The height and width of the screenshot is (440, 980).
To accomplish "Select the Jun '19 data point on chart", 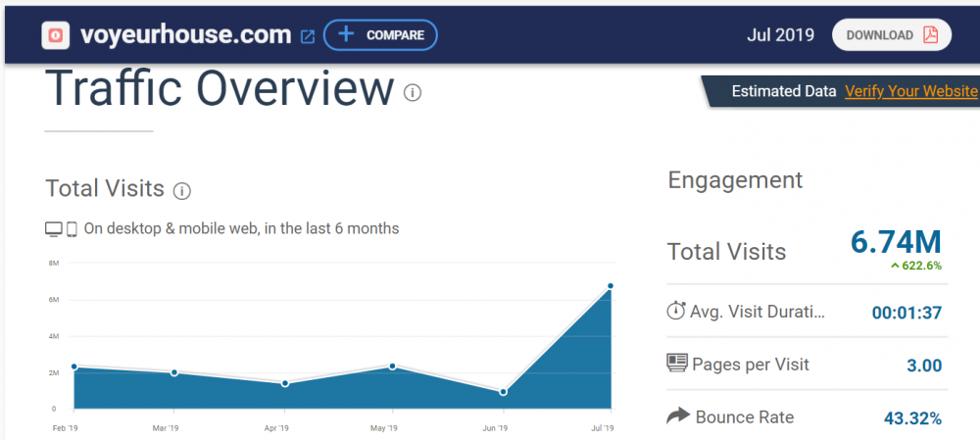I will point(503,392).
